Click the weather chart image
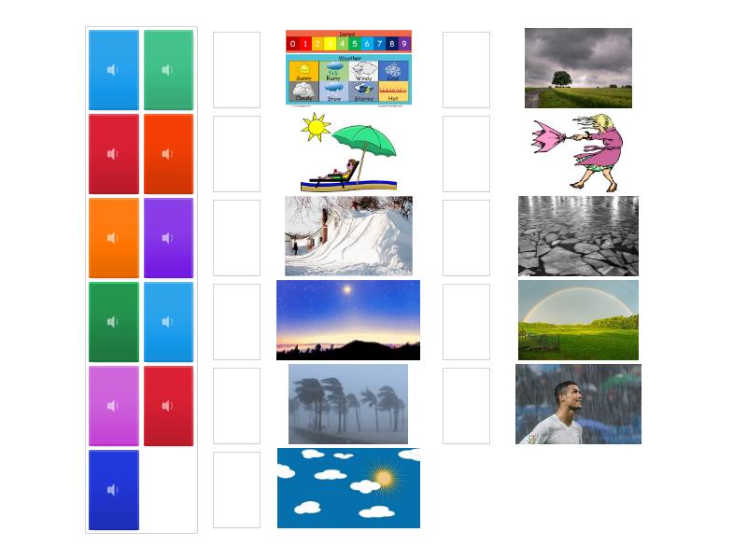747x560 pixels. [348, 67]
